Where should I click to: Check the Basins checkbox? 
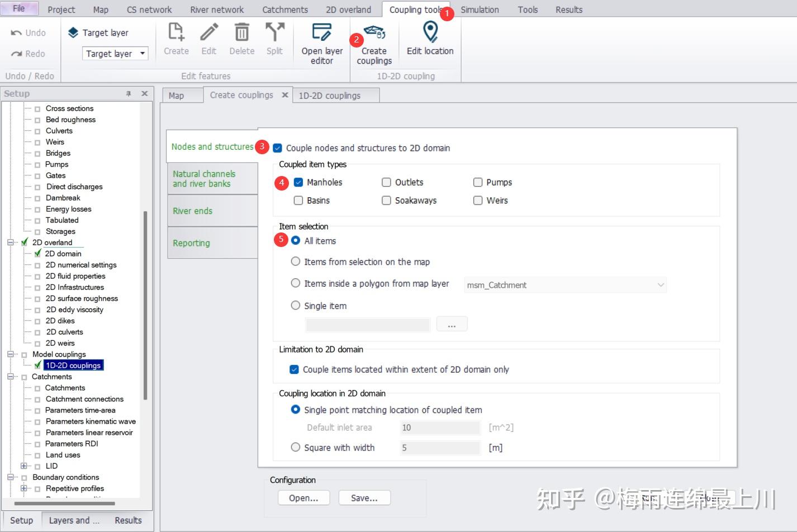coord(298,201)
